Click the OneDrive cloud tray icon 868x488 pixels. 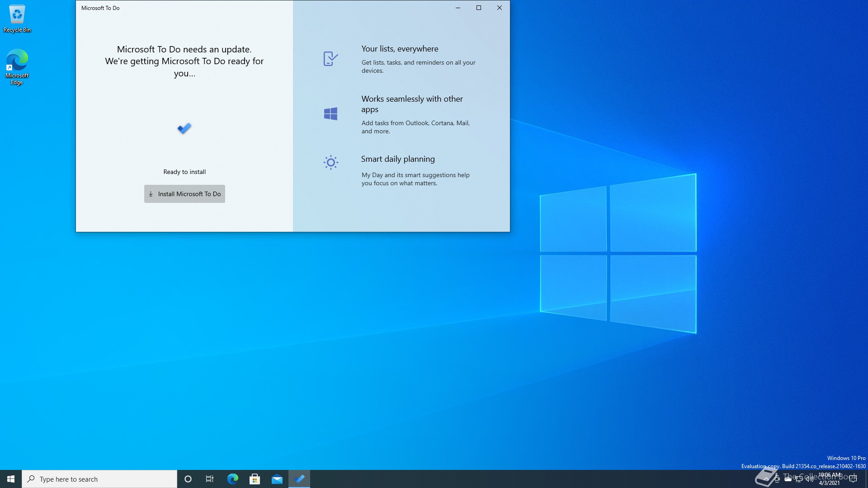pyautogui.click(x=788, y=479)
